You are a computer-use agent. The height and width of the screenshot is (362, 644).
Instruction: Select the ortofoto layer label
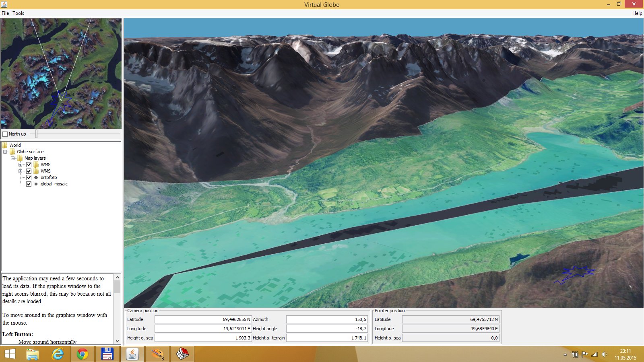point(49,177)
